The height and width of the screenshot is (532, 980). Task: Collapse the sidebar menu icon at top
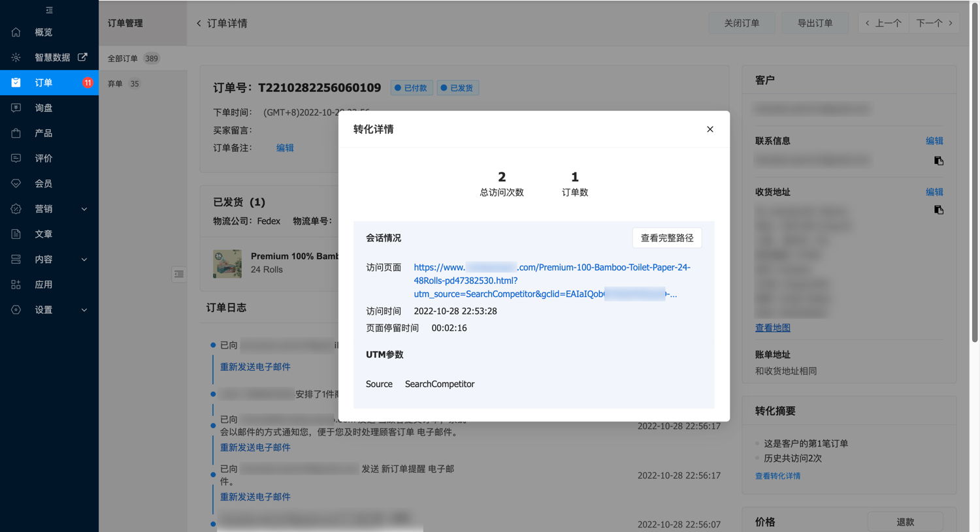pyautogui.click(x=49, y=10)
